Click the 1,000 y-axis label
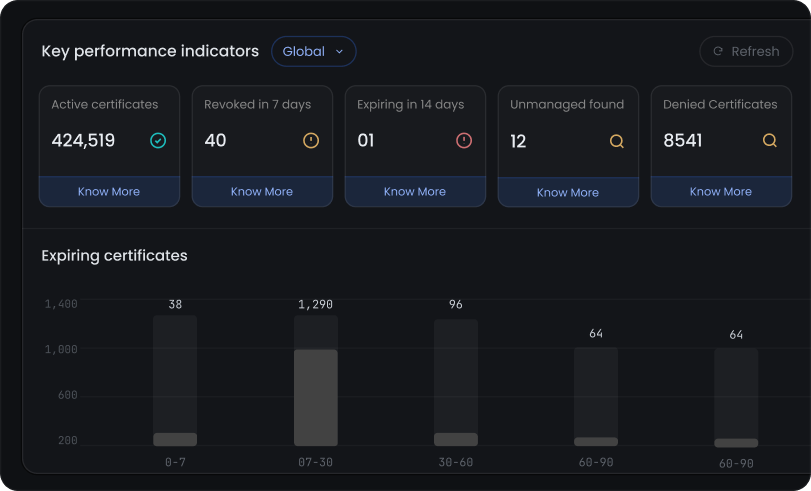This screenshot has width=811, height=491. point(61,349)
